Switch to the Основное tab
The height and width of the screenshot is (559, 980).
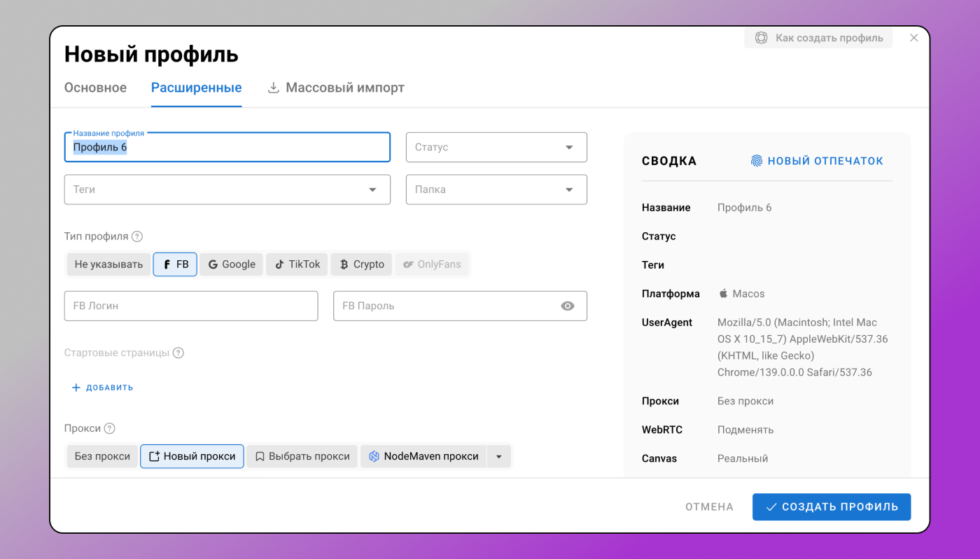tap(95, 88)
